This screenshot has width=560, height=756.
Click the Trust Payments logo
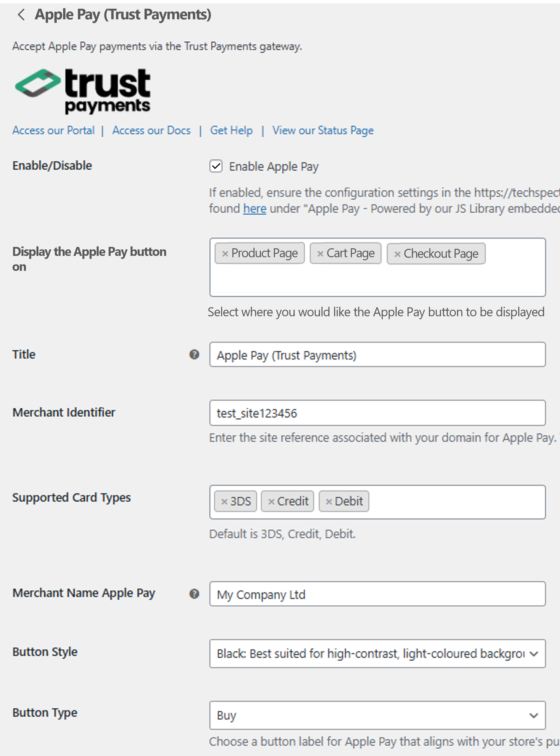tap(83, 91)
